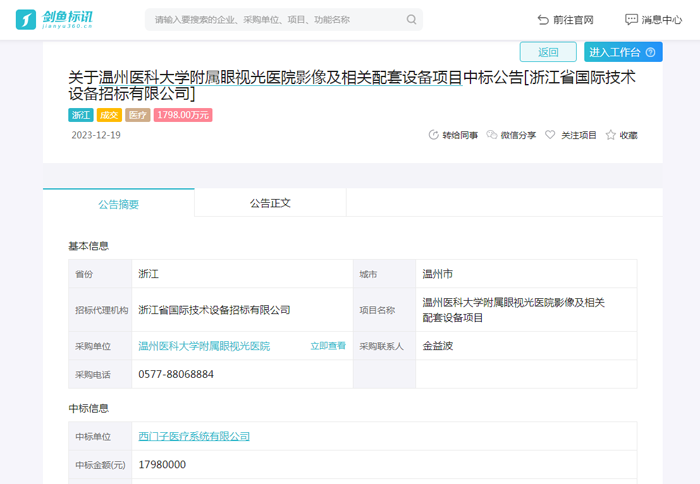Click the date 2023-12-19
This screenshot has height=484, width=700.
(96, 135)
